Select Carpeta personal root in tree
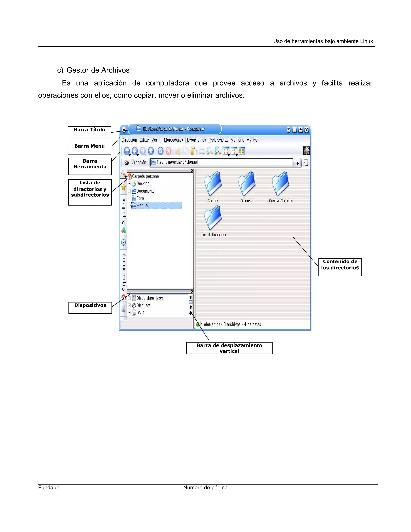411x532 pixels. pos(143,176)
